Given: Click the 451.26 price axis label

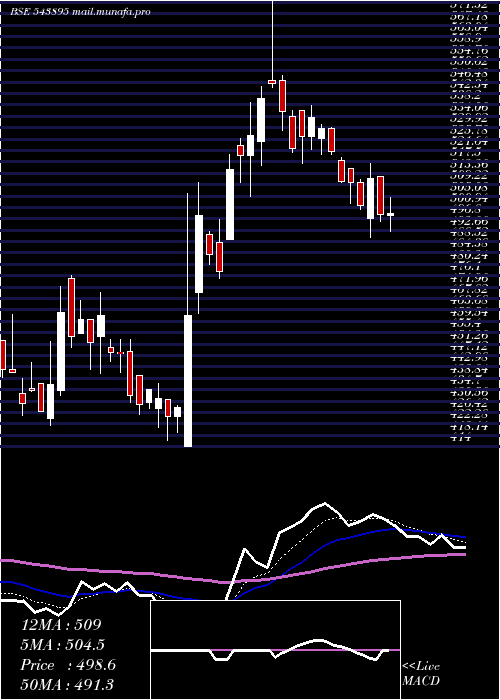Looking at the screenshot, I should point(469,335).
